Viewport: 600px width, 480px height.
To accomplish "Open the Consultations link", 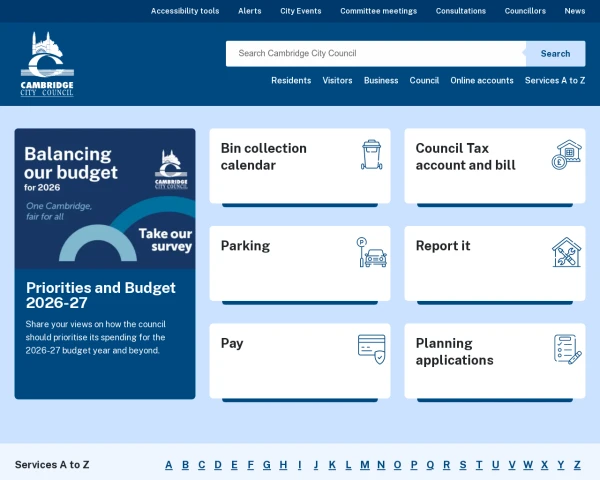I will 461,11.
